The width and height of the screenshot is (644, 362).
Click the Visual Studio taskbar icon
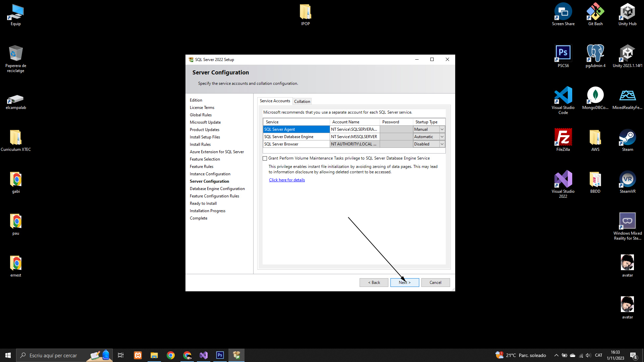click(204, 355)
